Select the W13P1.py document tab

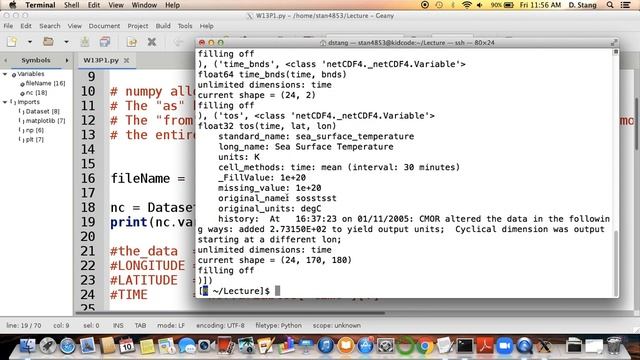pos(101,60)
